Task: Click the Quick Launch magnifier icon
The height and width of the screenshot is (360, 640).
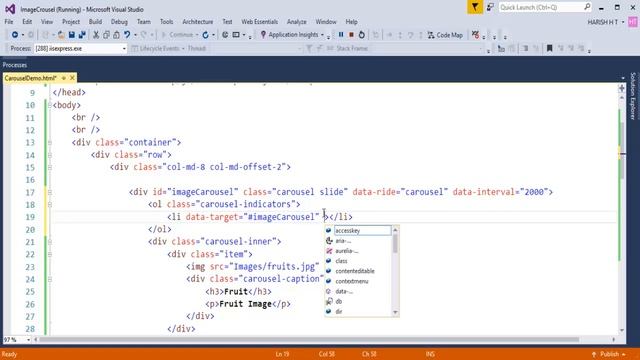Action: (587, 7)
